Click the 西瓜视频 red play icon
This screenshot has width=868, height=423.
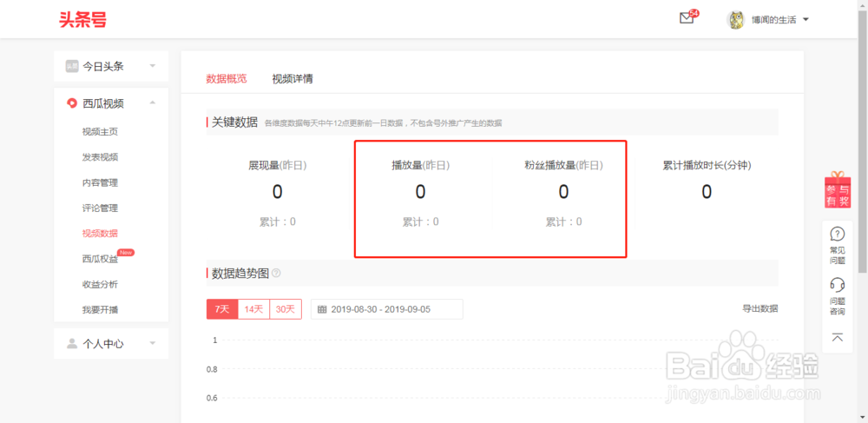click(71, 103)
